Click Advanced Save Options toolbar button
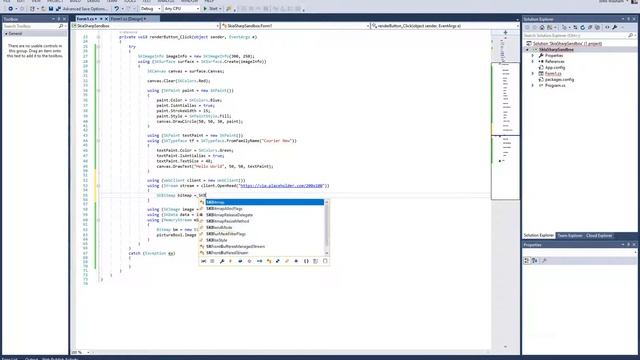This screenshot has width=640, height=360. pyautogui.click(x=83, y=9)
